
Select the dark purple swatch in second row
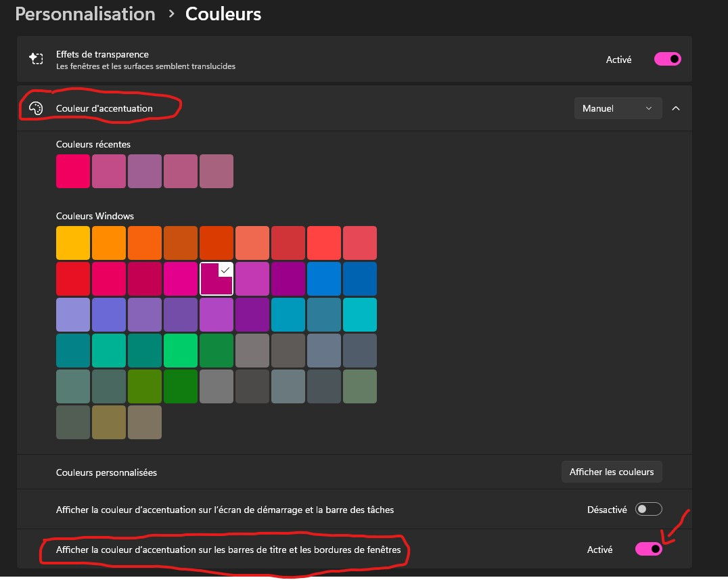(x=288, y=279)
